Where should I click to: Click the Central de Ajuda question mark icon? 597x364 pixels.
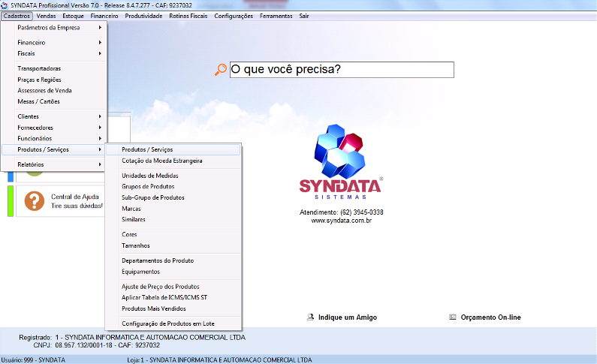click(x=35, y=200)
